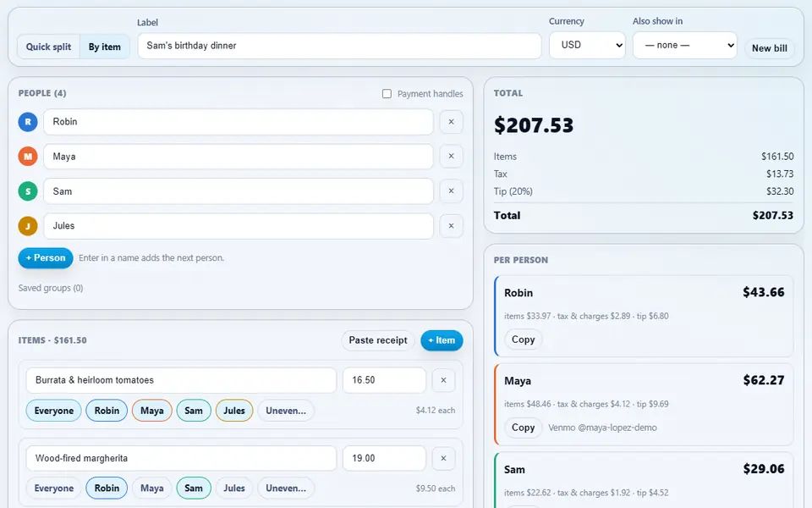
Task: Toggle Sam on the Burrata item
Action: [194, 411]
